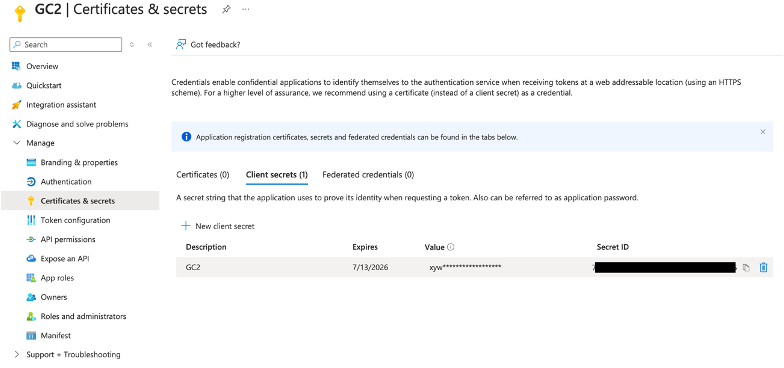The height and width of the screenshot is (368, 784).
Task: Click the Certificates & secrets key icon
Action: coord(31,201)
